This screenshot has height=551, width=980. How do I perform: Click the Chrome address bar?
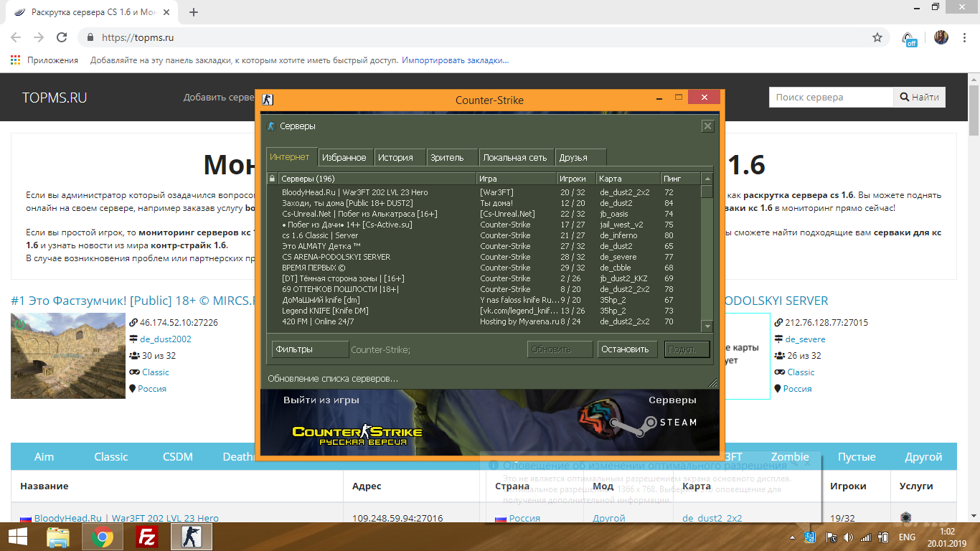point(473,37)
